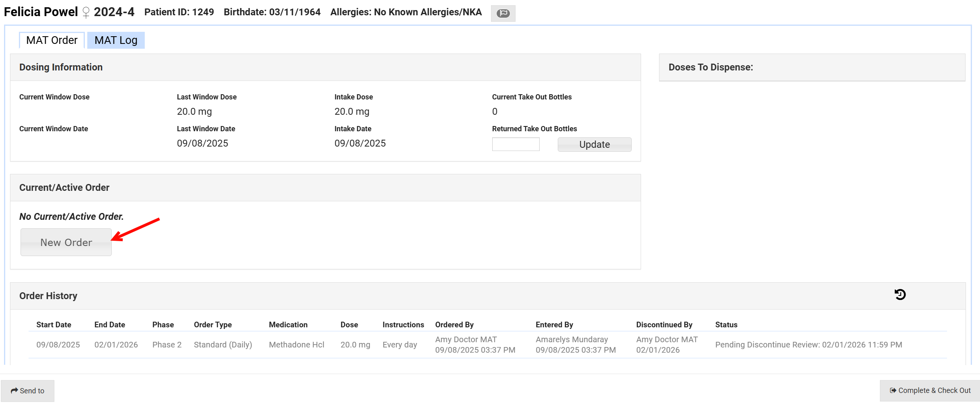
Task: Click the Order History panel heading
Action: pos(48,296)
